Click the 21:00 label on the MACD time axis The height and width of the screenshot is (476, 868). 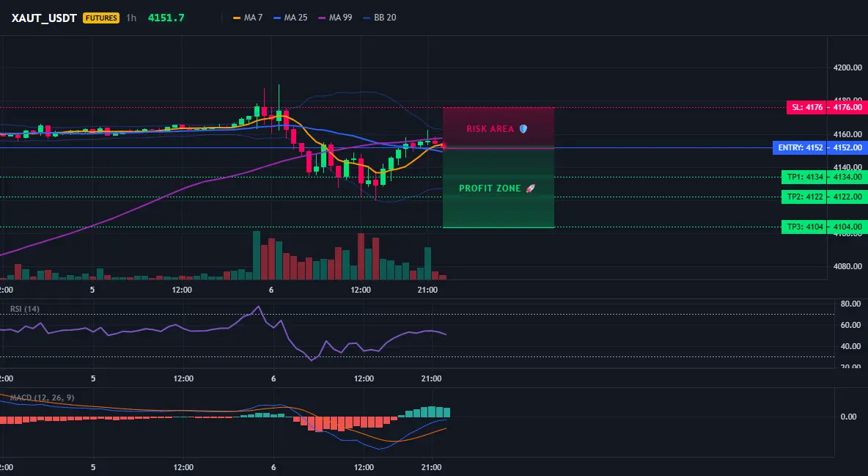tap(431, 468)
